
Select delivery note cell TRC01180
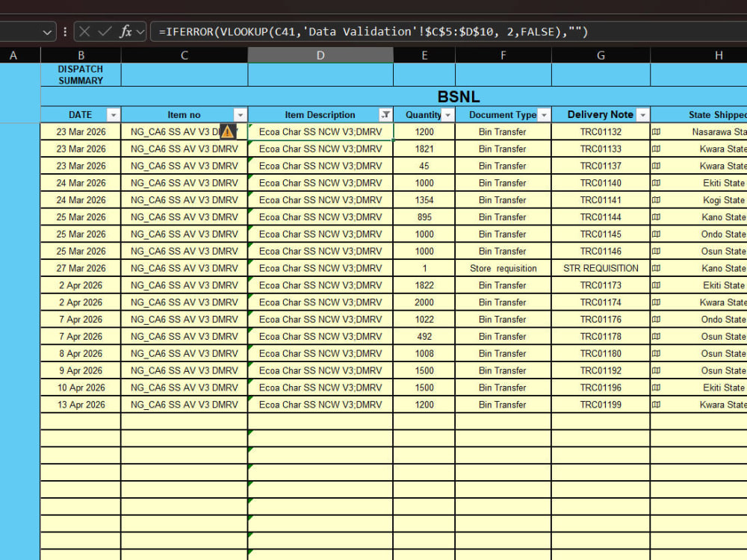coord(601,354)
